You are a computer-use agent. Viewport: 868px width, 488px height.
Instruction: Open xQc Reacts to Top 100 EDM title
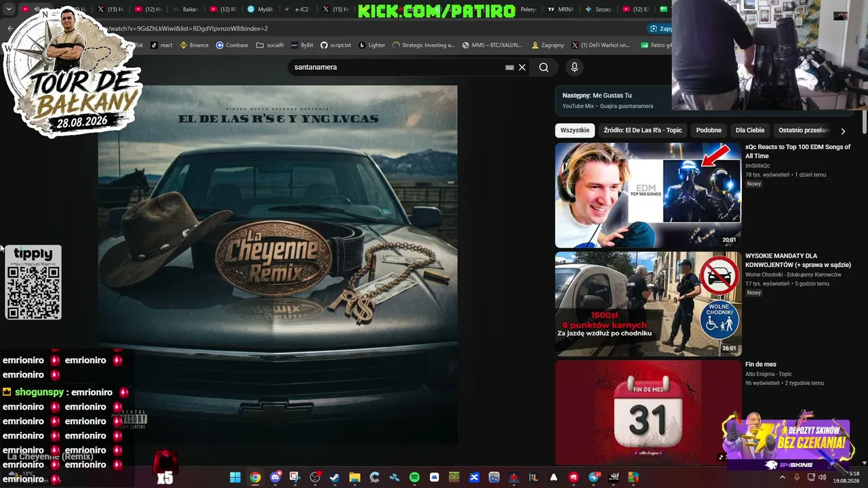coord(797,151)
